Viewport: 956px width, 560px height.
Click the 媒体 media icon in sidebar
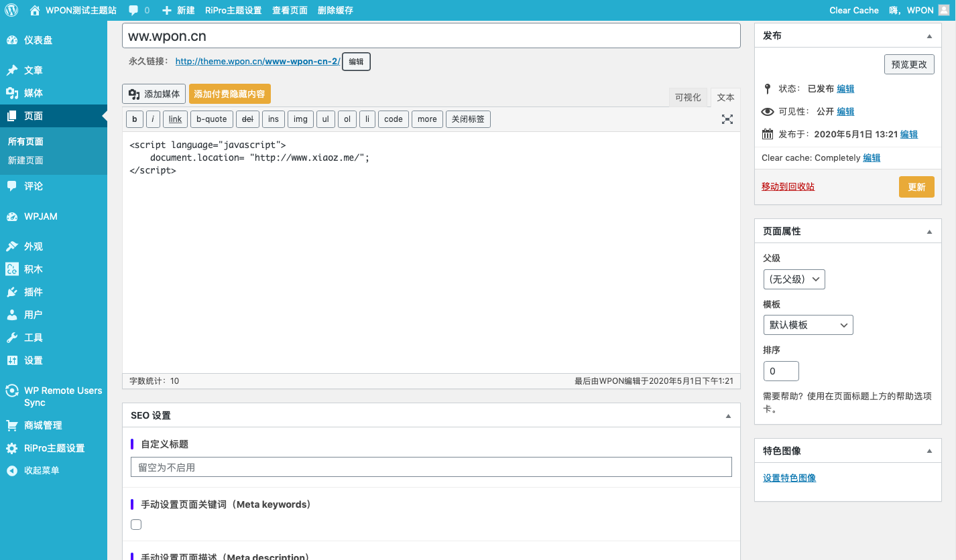coord(12,93)
